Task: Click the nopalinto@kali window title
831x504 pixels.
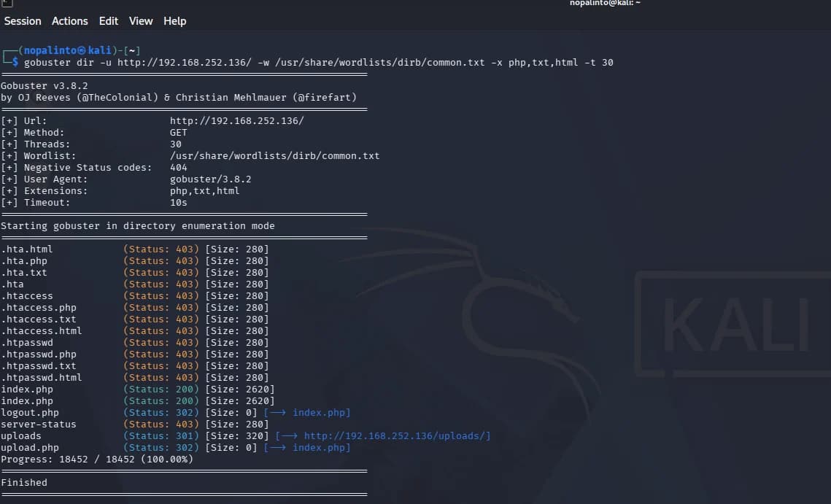Action: (x=605, y=3)
